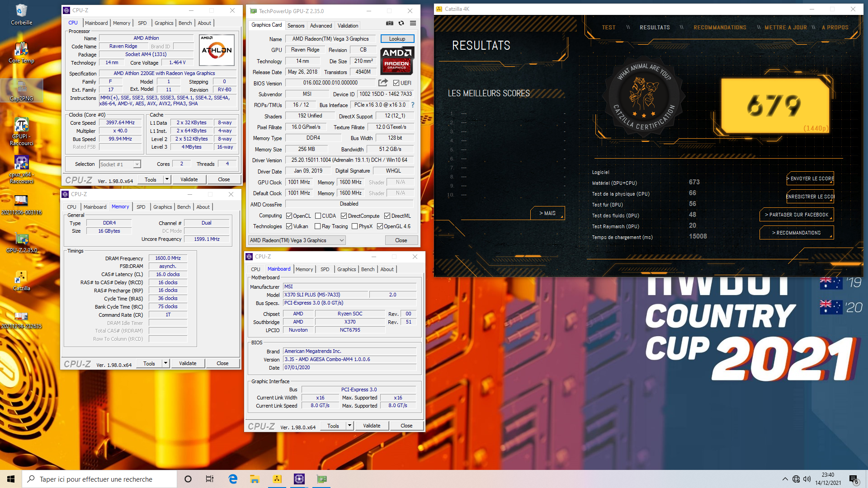Toggle the CUDA checkbox

point(318,216)
